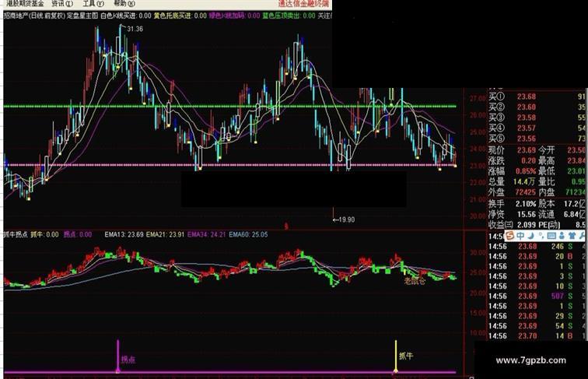Click the 老鼠仓 annotation on sub-chart
This screenshot has width=588, height=379.
click(415, 281)
